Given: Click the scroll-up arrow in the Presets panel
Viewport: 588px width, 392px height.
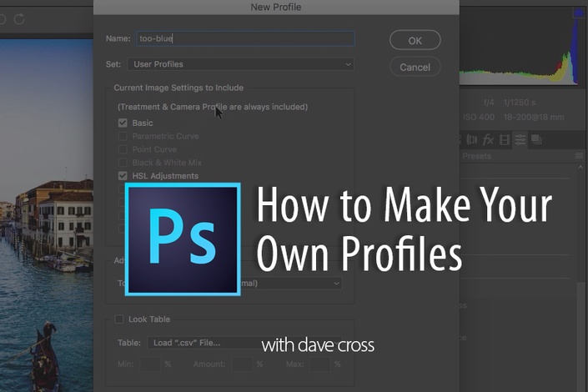Looking at the screenshot, I should [x=580, y=167].
